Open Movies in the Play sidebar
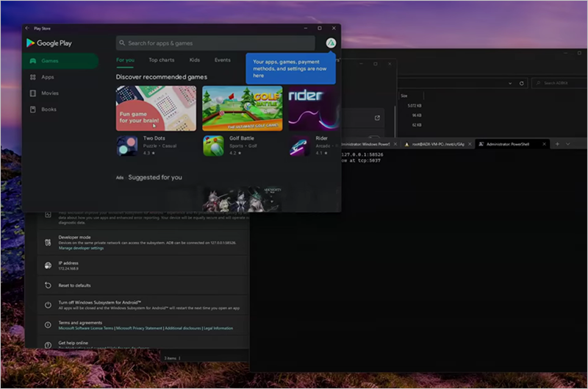This screenshot has height=389, width=588. point(49,93)
